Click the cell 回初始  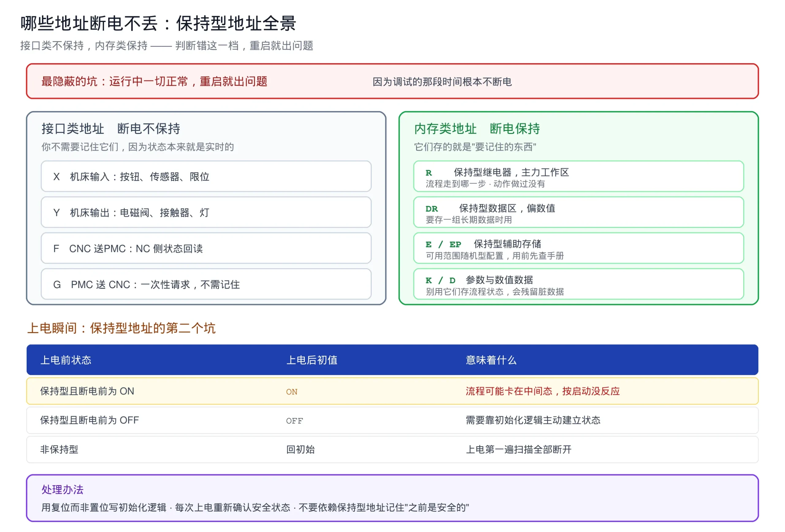click(300, 450)
